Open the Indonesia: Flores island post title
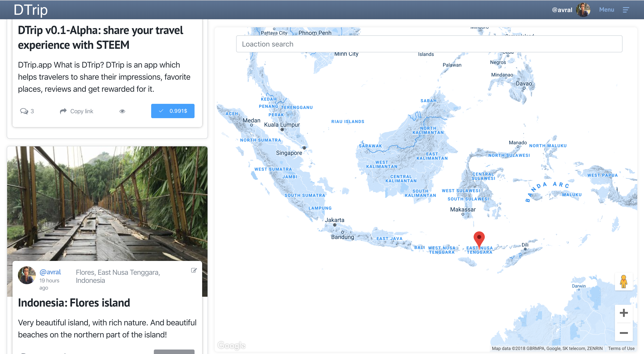644x354 pixels. coord(74,303)
